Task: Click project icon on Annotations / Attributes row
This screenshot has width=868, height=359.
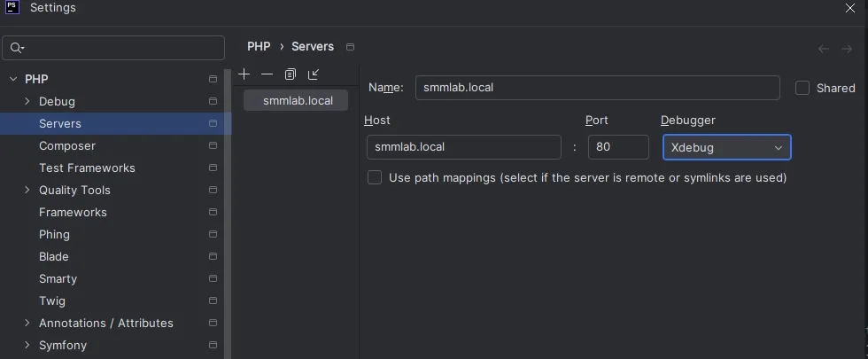Action: tap(213, 323)
